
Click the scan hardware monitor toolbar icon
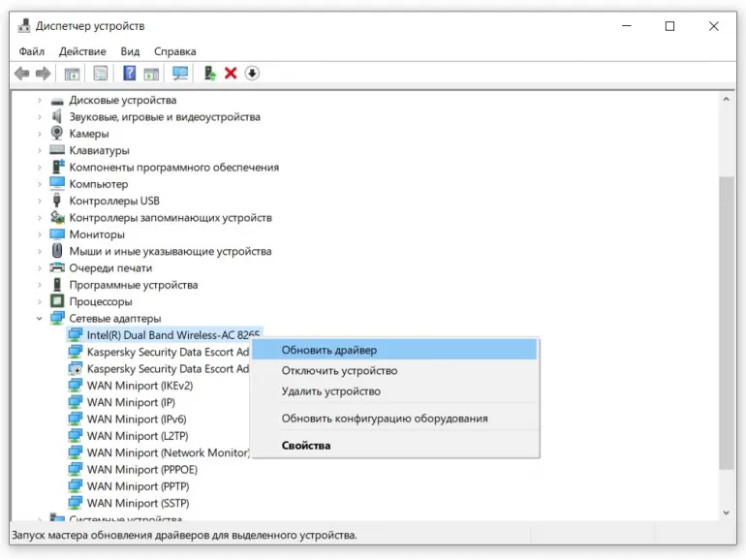pyautogui.click(x=180, y=74)
